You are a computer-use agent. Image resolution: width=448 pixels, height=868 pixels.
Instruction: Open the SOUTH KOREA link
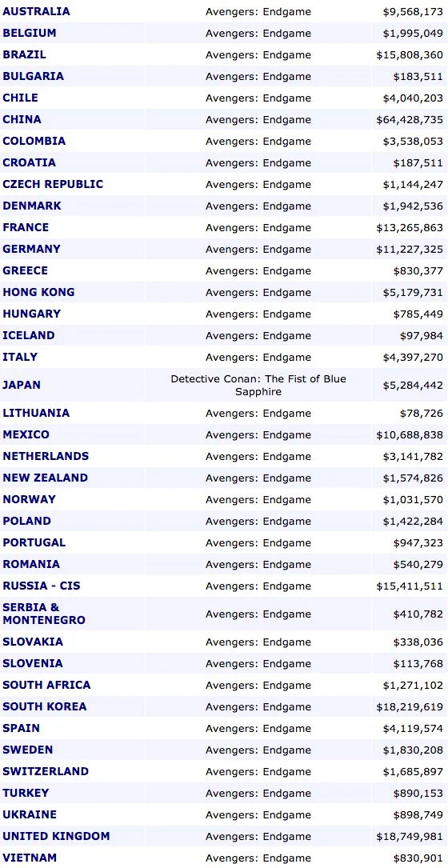[44, 707]
